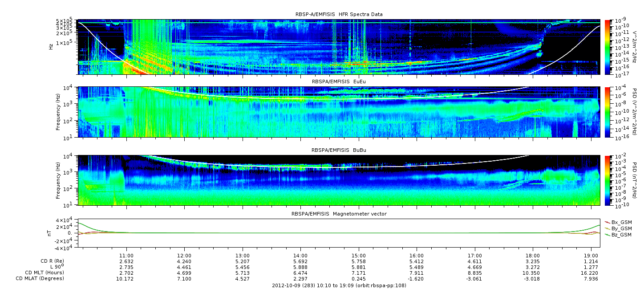Screen dimensions: 644x293
Task: Click the EuEu panel PSD color bar
Action: [608, 112]
